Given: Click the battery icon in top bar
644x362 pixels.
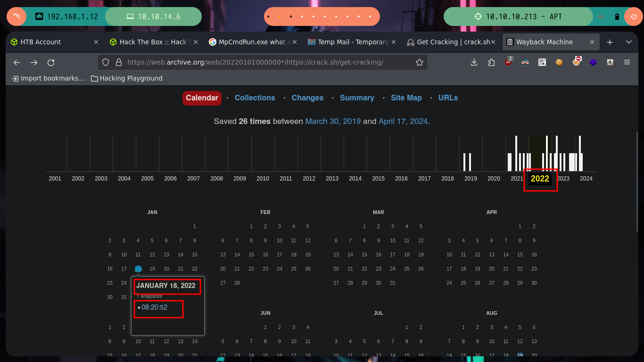Looking at the screenshot, I should tap(617, 16).
